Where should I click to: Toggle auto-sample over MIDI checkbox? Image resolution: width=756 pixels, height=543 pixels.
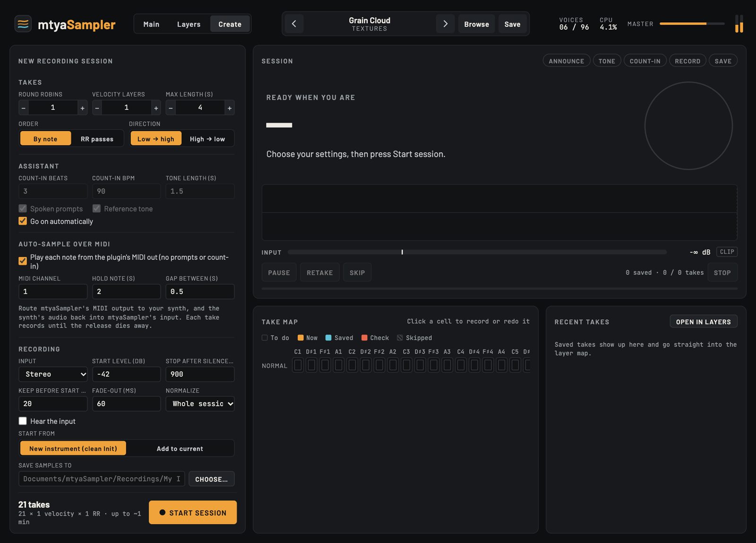point(23,261)
